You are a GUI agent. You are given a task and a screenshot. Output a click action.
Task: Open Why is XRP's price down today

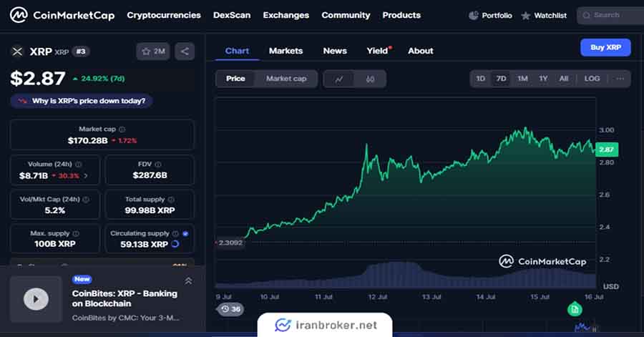(x=82, y=101)
